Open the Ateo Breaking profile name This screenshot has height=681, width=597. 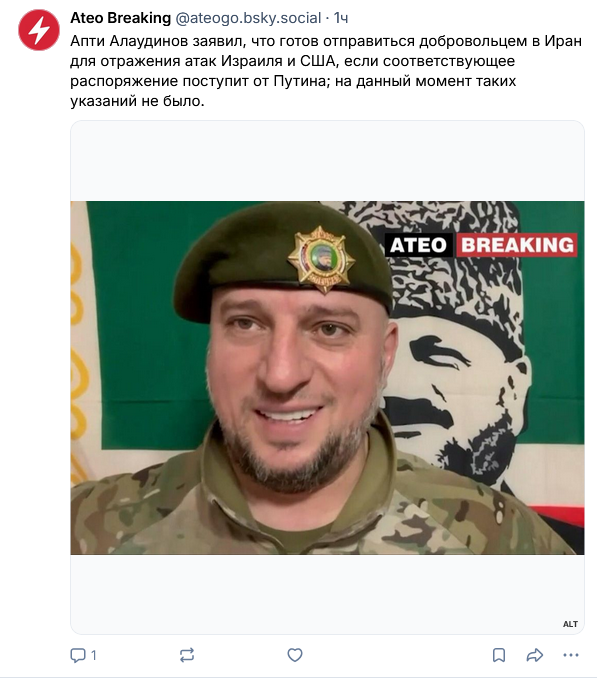click(120, 18)
